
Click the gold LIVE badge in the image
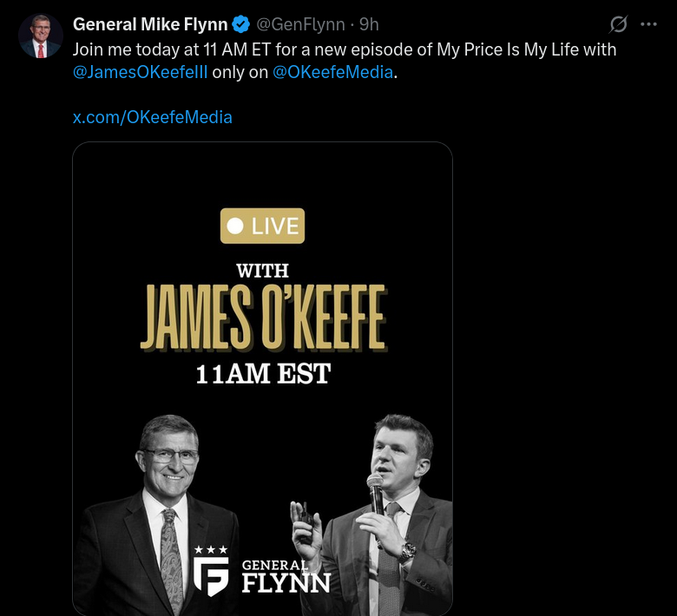(263, 226)
